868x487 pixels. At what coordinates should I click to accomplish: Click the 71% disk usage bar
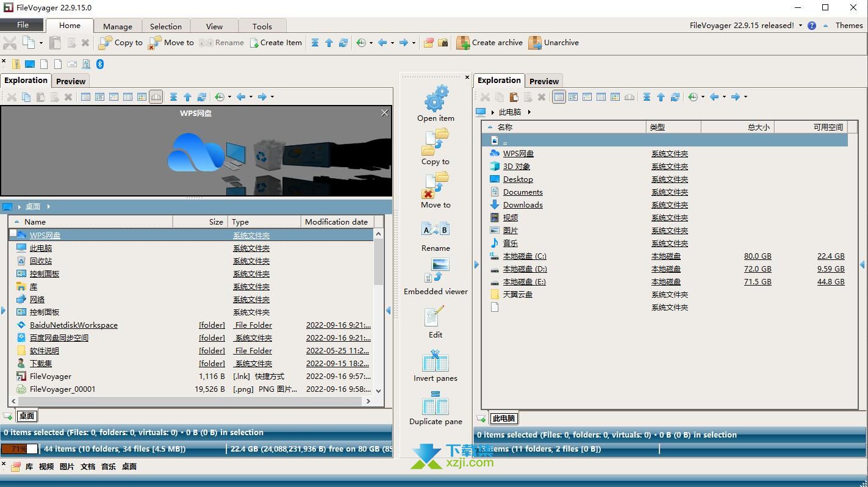(x=20, y=449)
